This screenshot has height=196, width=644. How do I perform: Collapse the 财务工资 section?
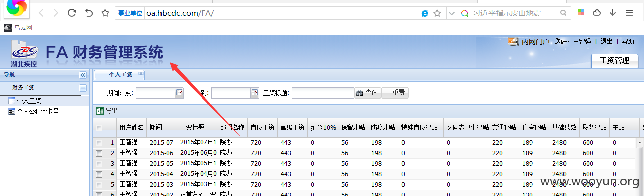(83, 88)
